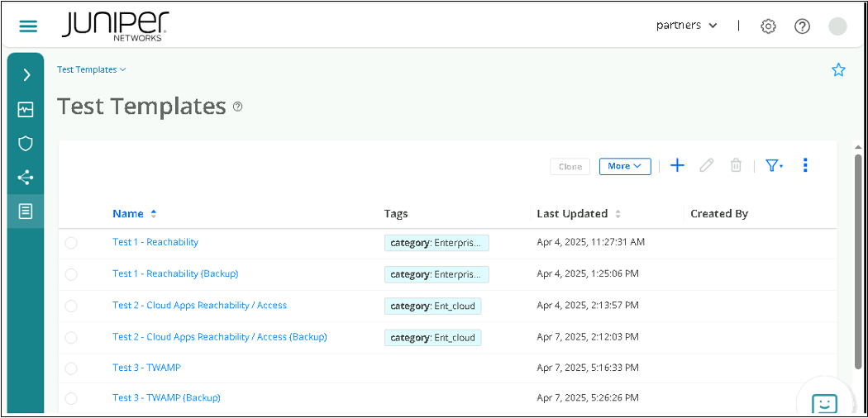Viewport: 868px width, 418px height.
Task: Click the Clone button
Action: [570, 166]
